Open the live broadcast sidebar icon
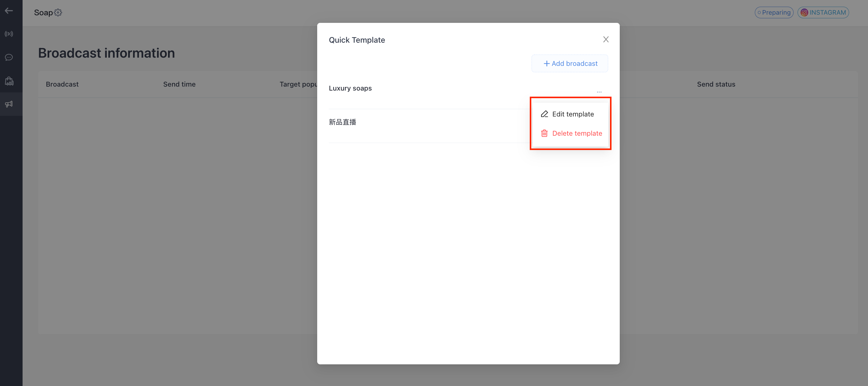This screenshot has height=386, width=868. click(x=9, y=34)
